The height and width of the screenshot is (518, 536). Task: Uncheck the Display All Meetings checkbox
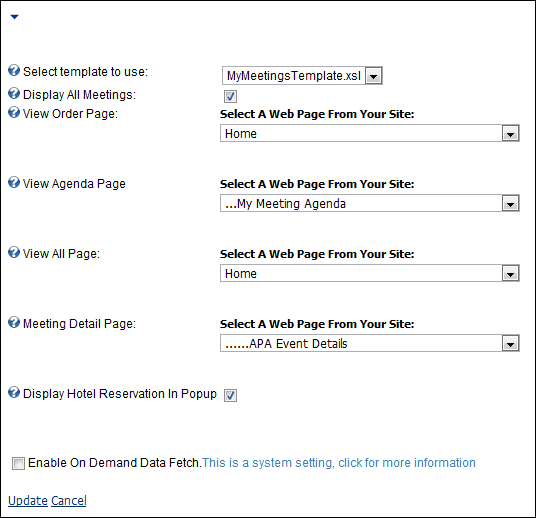pos(230,96)
